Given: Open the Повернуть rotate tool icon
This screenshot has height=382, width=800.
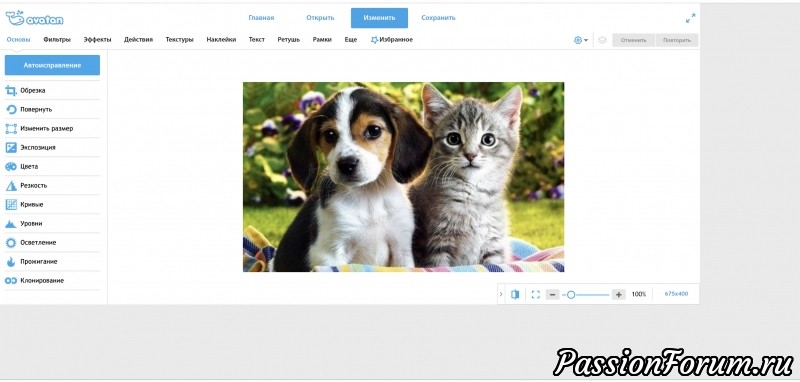Looking at the screenshot, I should [x=11, y=109].
